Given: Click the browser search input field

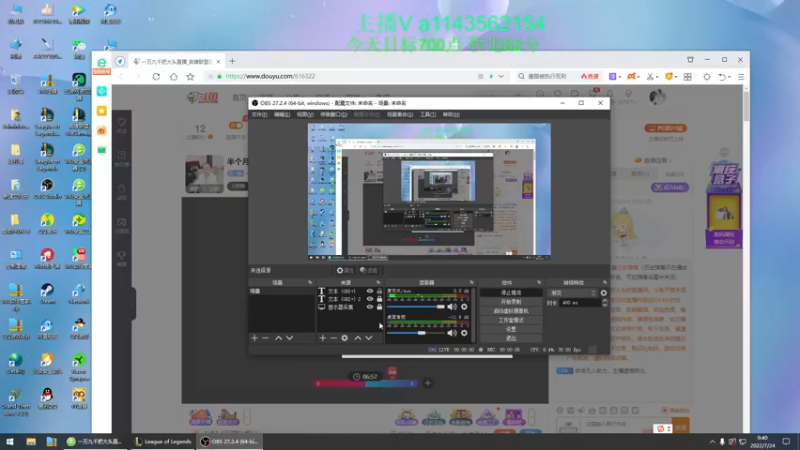Looking at the screenshot, I should [x=547, y=77].
